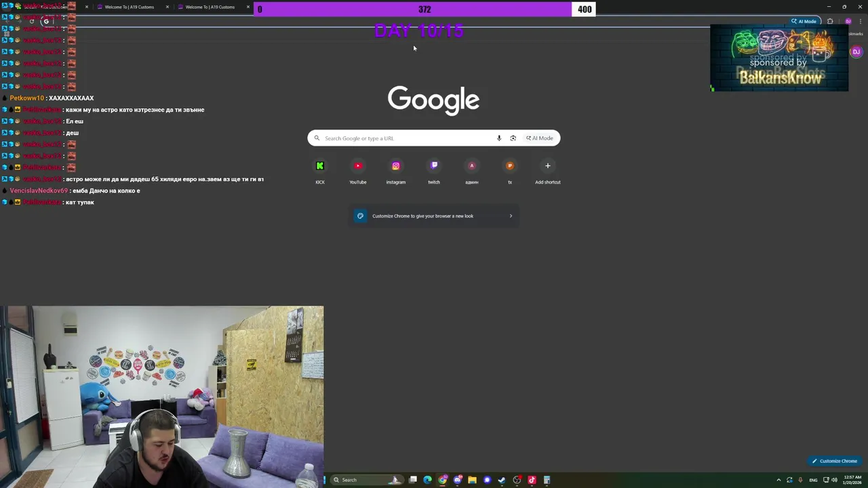Start voice search with microphone icon
Screen dimensions: 868x488
click(499, 138)
